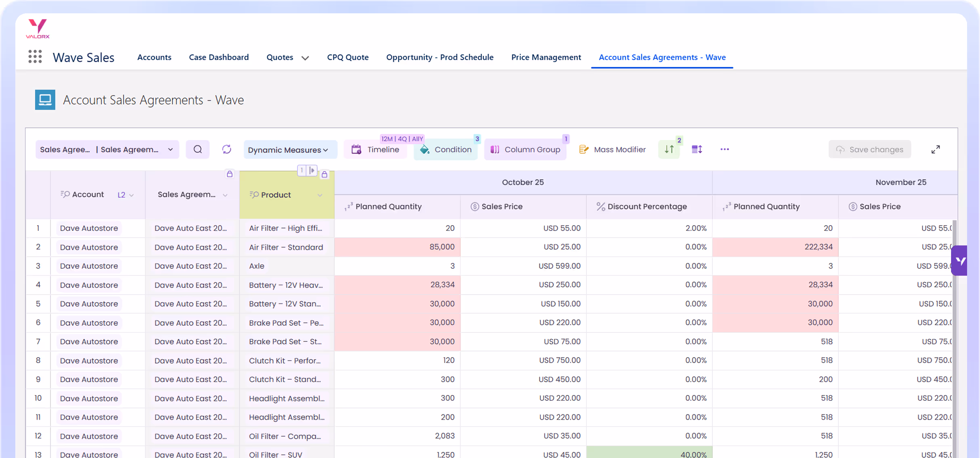Open the more options ellipsis menu
This screenshot has height=458, width=980.
click(725, 149)
